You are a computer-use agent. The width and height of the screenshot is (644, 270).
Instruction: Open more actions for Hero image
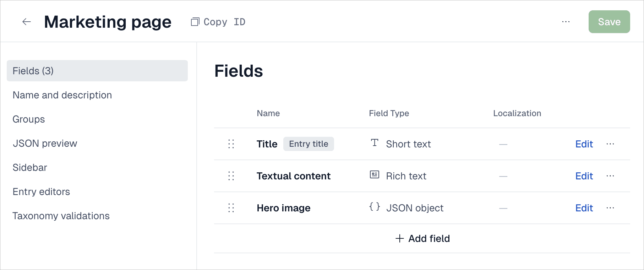610,208
